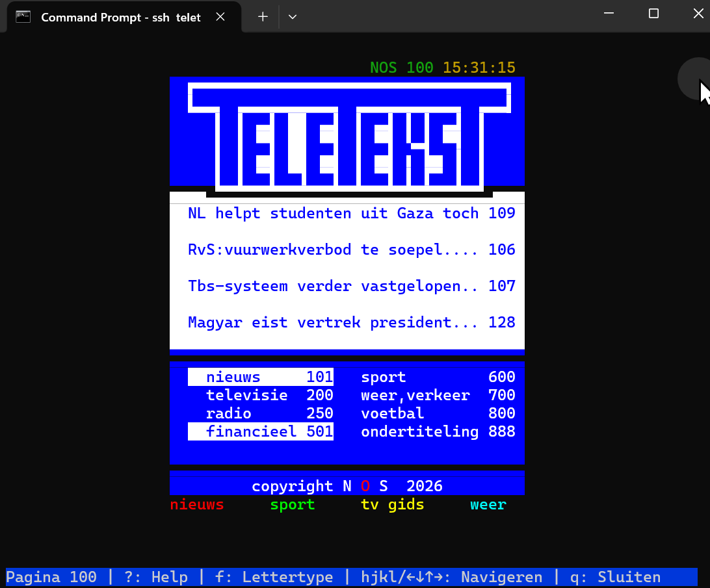The height and width of the screenshot is (588, 710).
Task: Select page number 128
Action: [502, 322]
